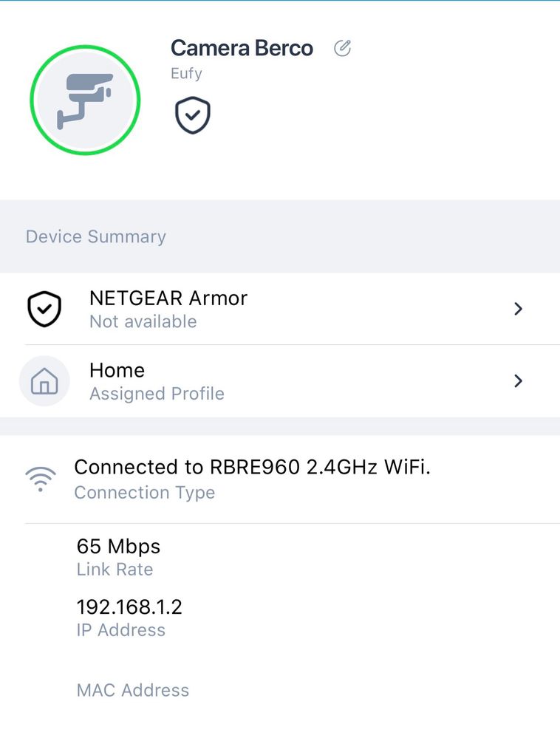Screen dimensions: 560x738
Task: Edit the Camera Berco device name
Action: 342,49
